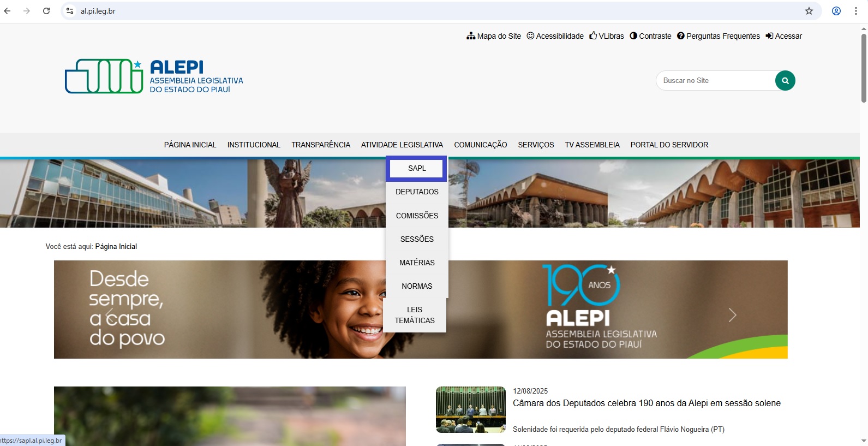Screen dimensions: 868x446
Task: Open the Institucional dropdown menu
Action: [x=254, y=145]
